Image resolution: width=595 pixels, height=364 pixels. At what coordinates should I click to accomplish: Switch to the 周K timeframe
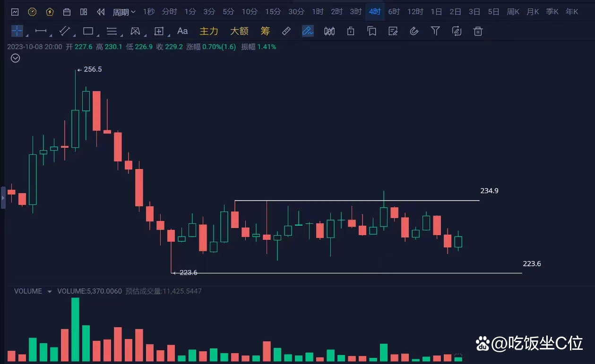(x=513, y=12)
